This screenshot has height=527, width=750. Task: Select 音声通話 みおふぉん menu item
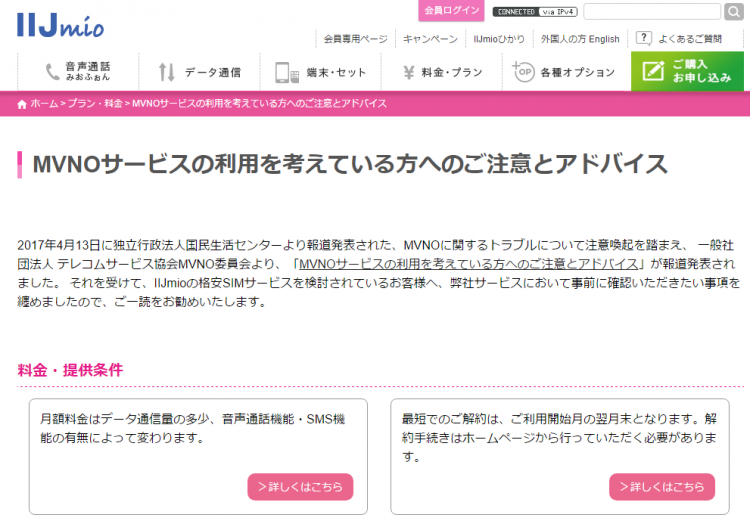[x=78, y=72]
